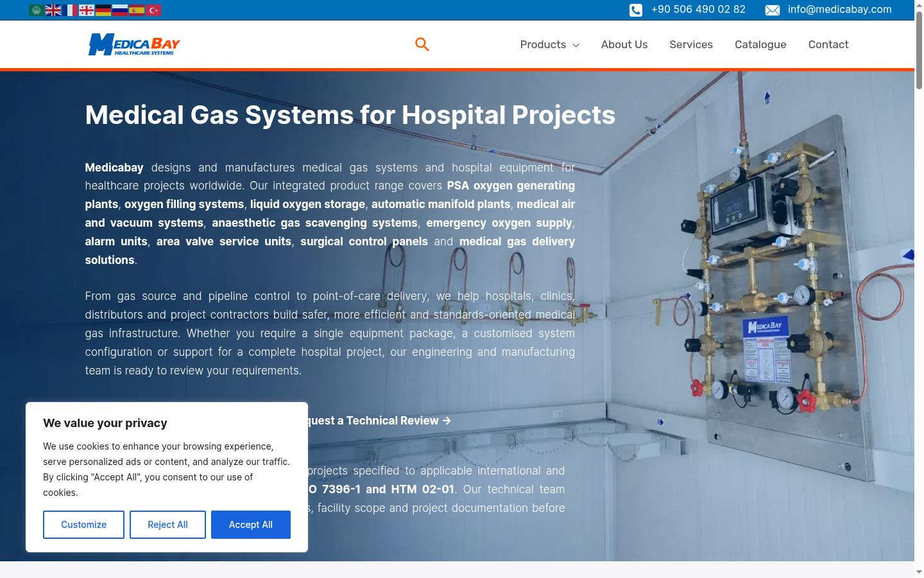Click Customize in the cookie banner
Viewport: 924px width, 578px height.
click(83, 525)
